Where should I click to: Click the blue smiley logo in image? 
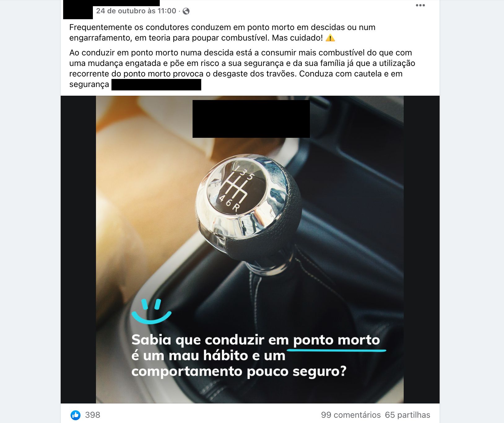151,311
